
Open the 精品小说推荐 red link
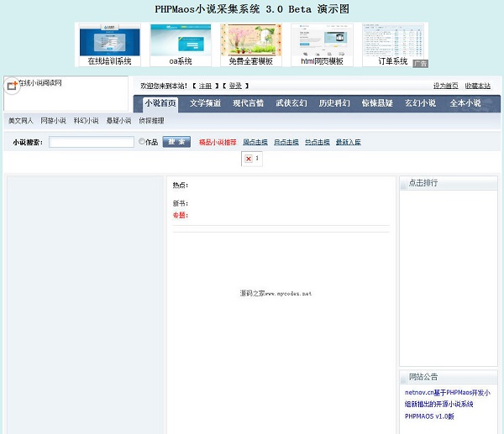click(218, 143)
